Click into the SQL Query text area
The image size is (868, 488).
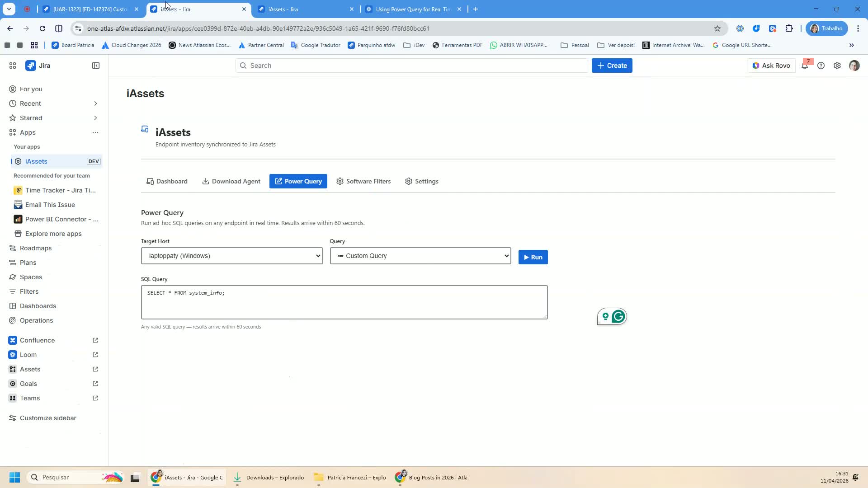pyautogui.click(x=344, y=302)
